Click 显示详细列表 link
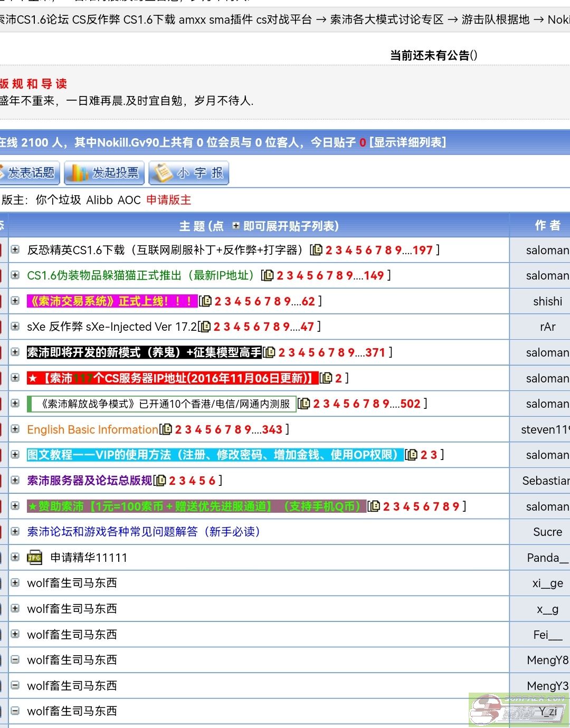The width and height of the screenshot is (570, 728). click(x=407, y=142)
